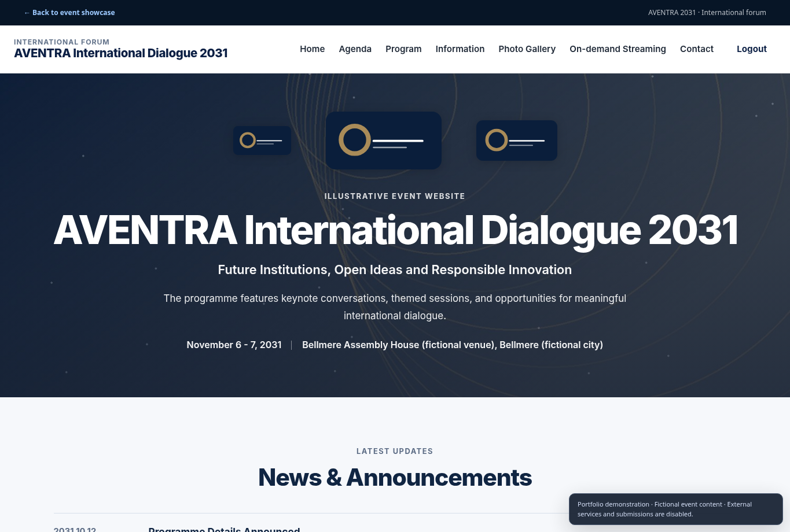
Task: Click the right speaker card graphic
Action: click(517, 141)
